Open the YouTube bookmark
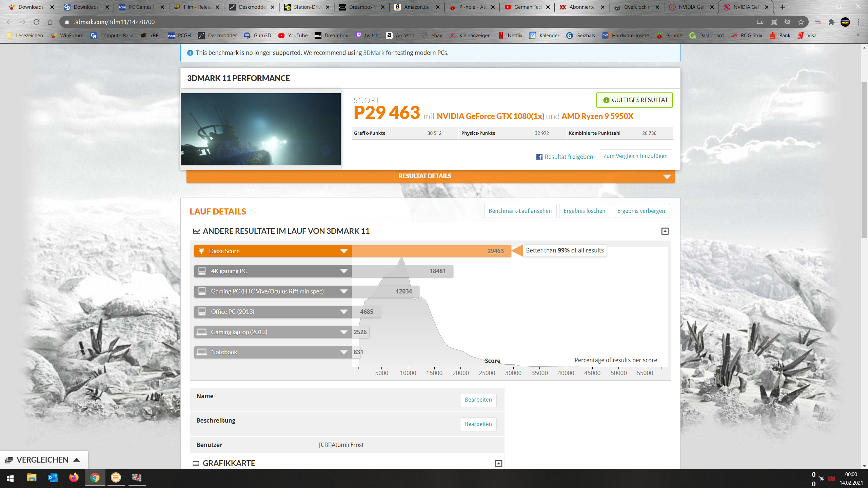 pos(293,36)
